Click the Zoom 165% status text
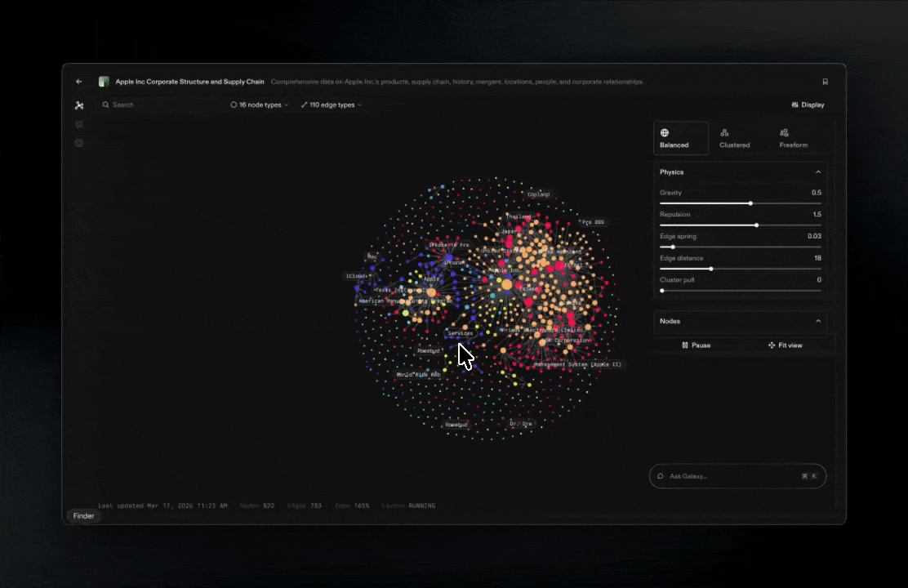Viewport: 908px width, 588px height. click(x=351, y=506)
